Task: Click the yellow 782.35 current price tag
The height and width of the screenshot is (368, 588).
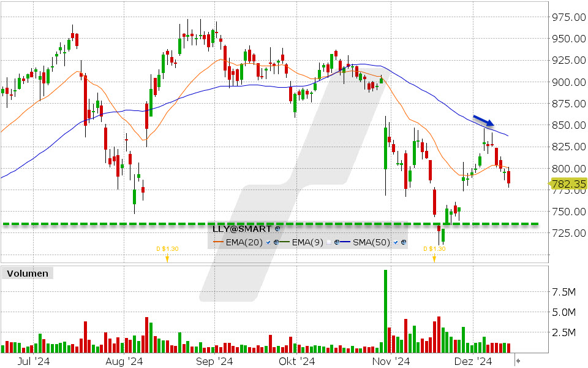Action: click(x=568, y=184)
